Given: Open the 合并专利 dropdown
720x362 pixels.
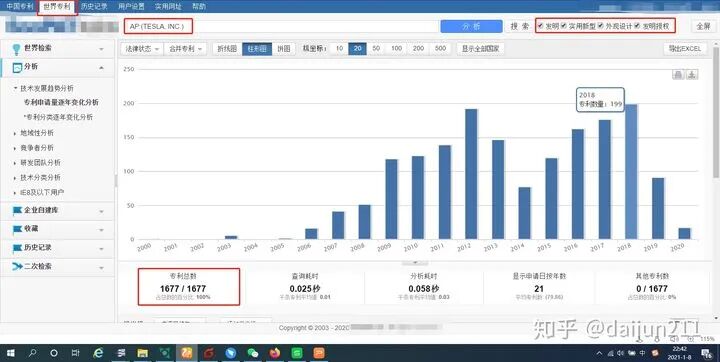Looking at the screenshot, I should [x=186, y=49].
